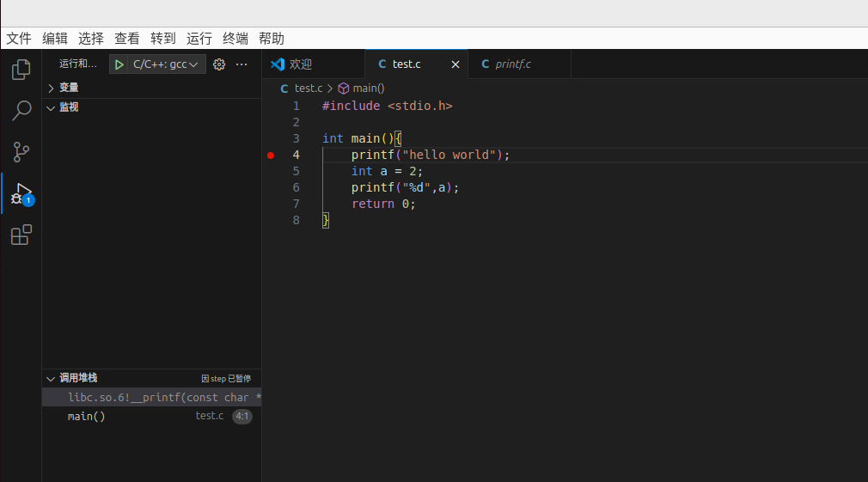Switch to the 欢迎 (Welcome) tab
The width and height of the screenshot is (868, 482).
pos(300,64)
